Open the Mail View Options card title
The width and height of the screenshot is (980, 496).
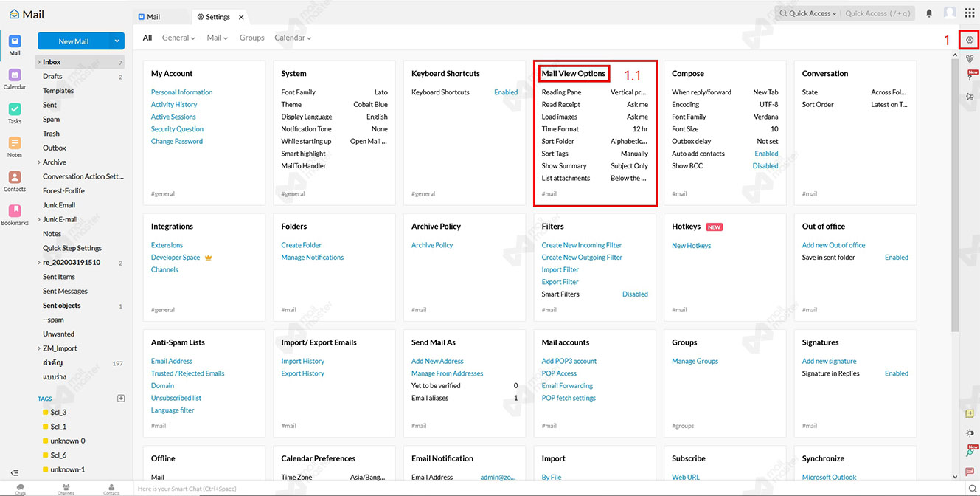[x=573, y=73]
